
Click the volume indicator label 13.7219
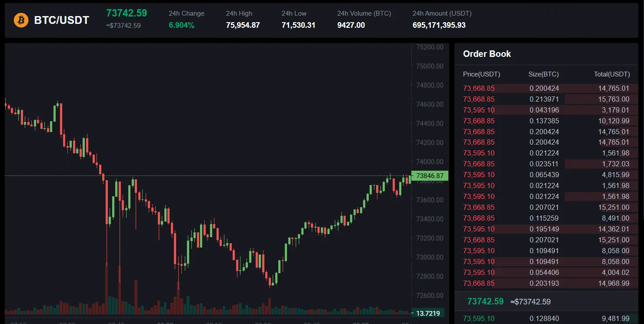tap(428, 313)
